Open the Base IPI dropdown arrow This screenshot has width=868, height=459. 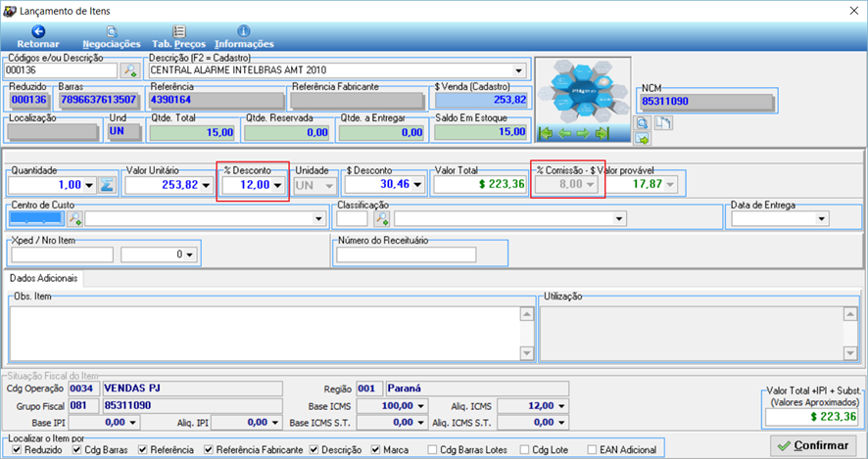click(x=133, y=423)
